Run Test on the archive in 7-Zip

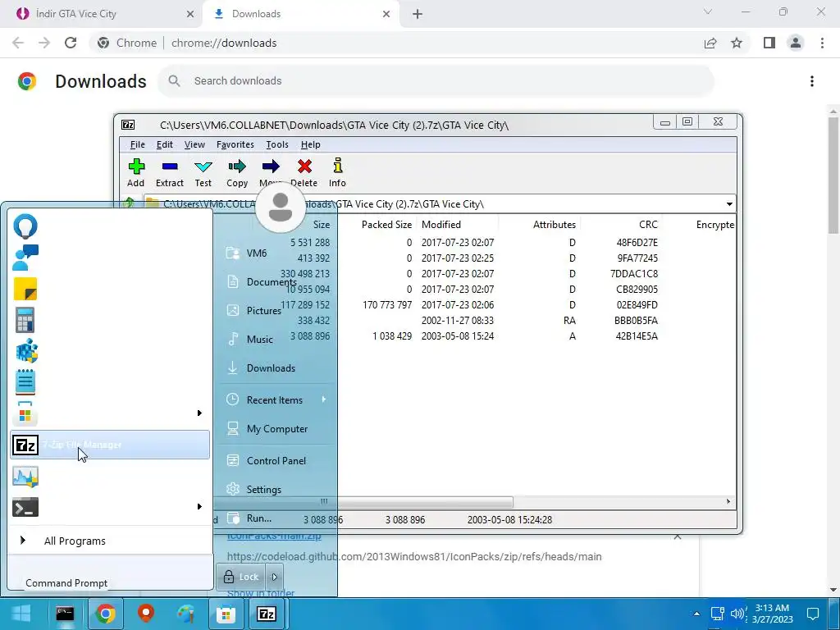[x=203, y=167]
